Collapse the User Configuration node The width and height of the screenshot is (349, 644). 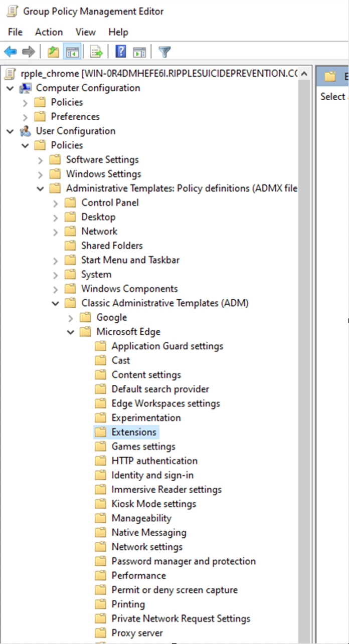(10, 131)
